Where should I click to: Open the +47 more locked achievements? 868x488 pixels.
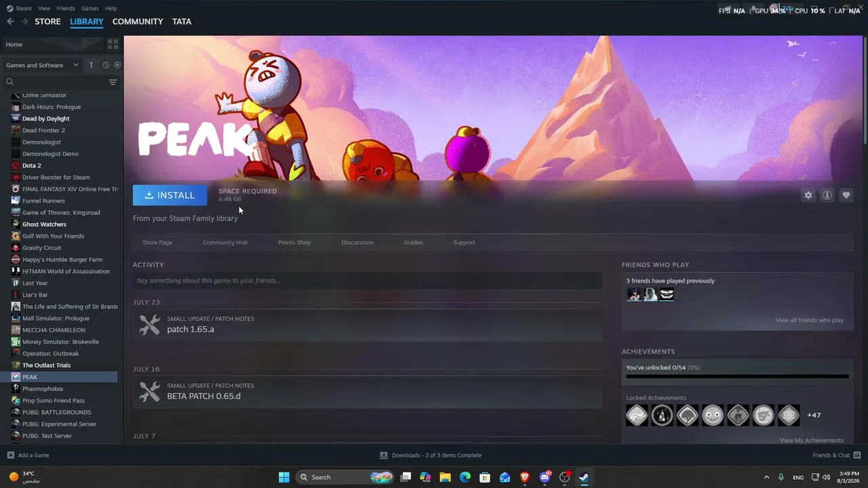pyautogui.click(x=814, y=415)
